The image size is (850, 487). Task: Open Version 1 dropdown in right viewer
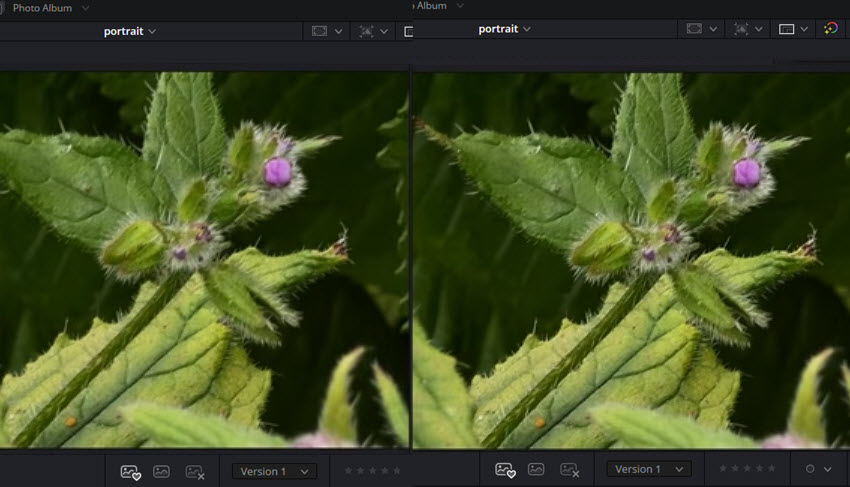649,469
